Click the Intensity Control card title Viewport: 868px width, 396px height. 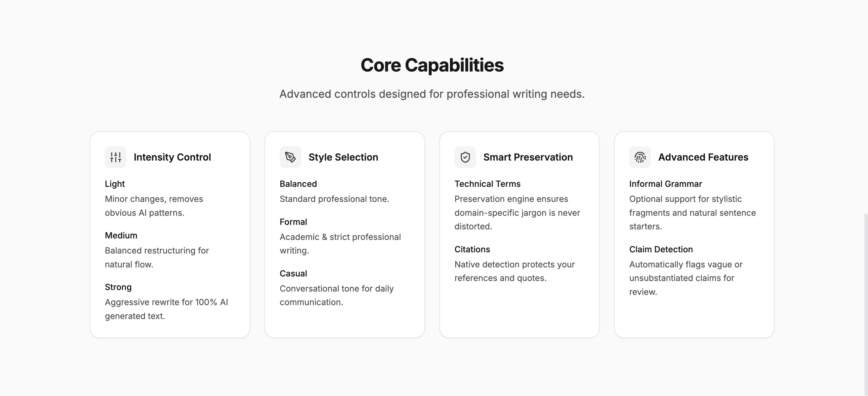click(x=172, y=157)
